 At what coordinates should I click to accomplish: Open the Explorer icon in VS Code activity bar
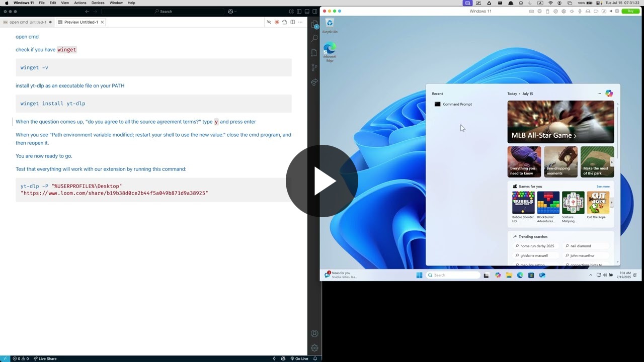pyautogui.click(x=314, y=24)
